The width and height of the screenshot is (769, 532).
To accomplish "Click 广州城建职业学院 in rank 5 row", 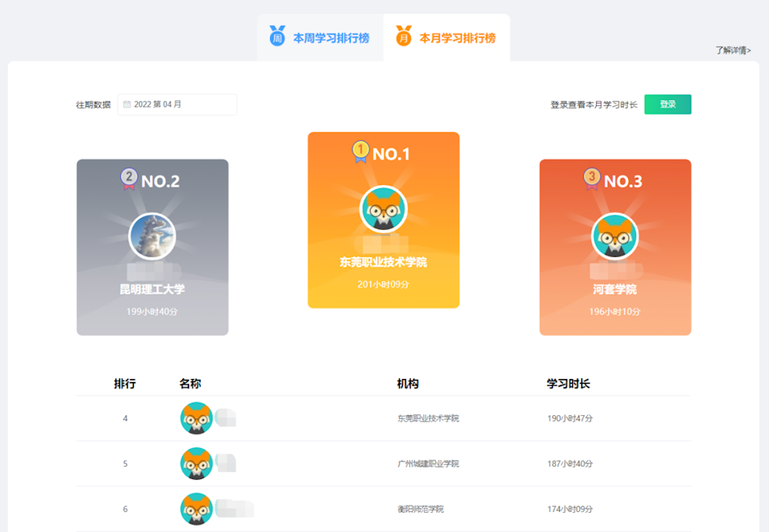I will click(x=428, y=464).
